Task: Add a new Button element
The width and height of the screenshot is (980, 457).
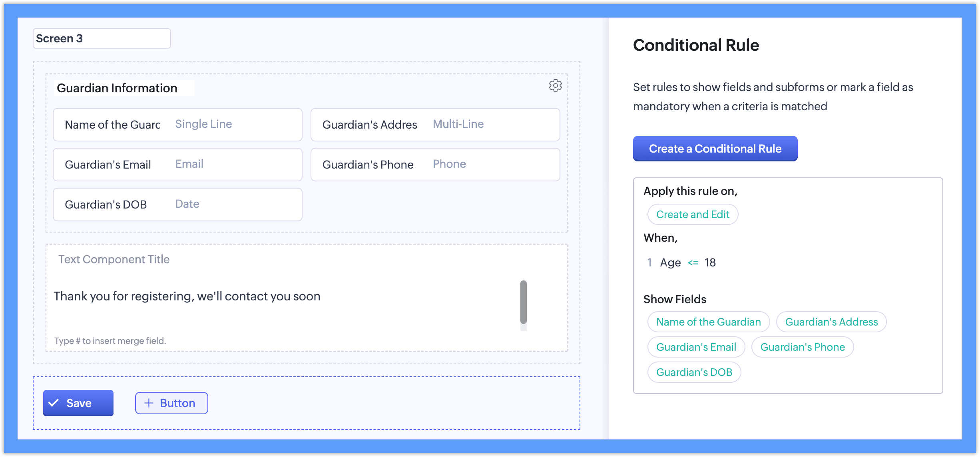Action: point(171,403)
